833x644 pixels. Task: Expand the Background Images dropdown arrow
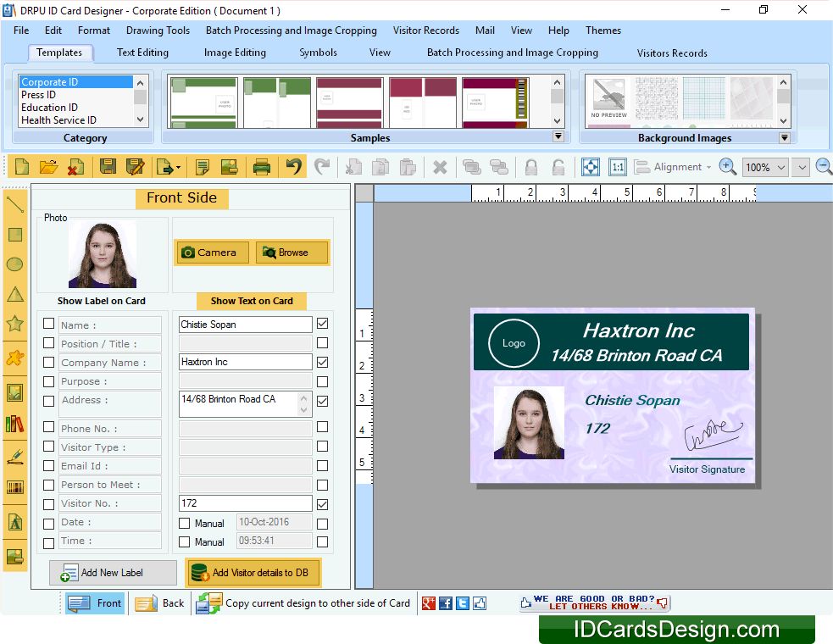785,137
